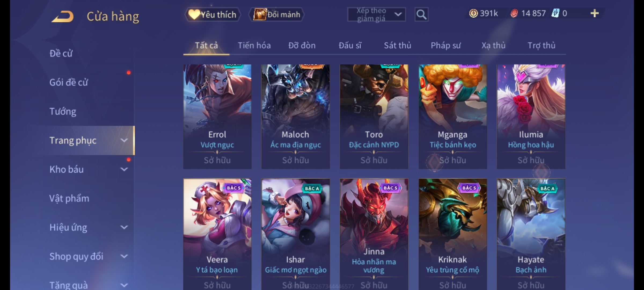Open the Xếp theo giảm giá sort dropdown
644x290 pixels.
376,15
